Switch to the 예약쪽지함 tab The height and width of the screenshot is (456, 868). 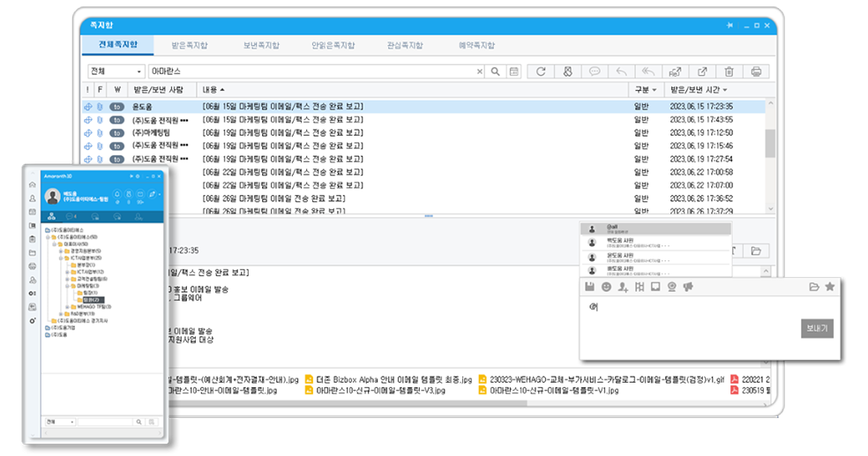pos(476,45)
